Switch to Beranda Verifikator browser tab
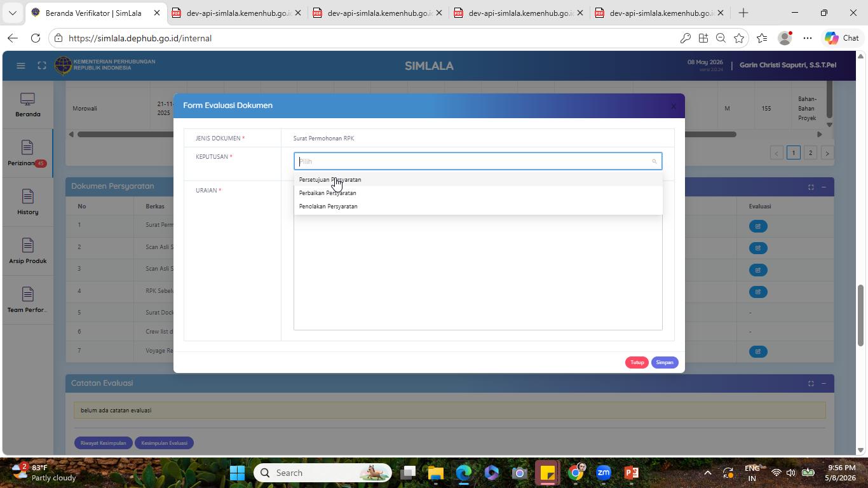 (x=97, y=13)
